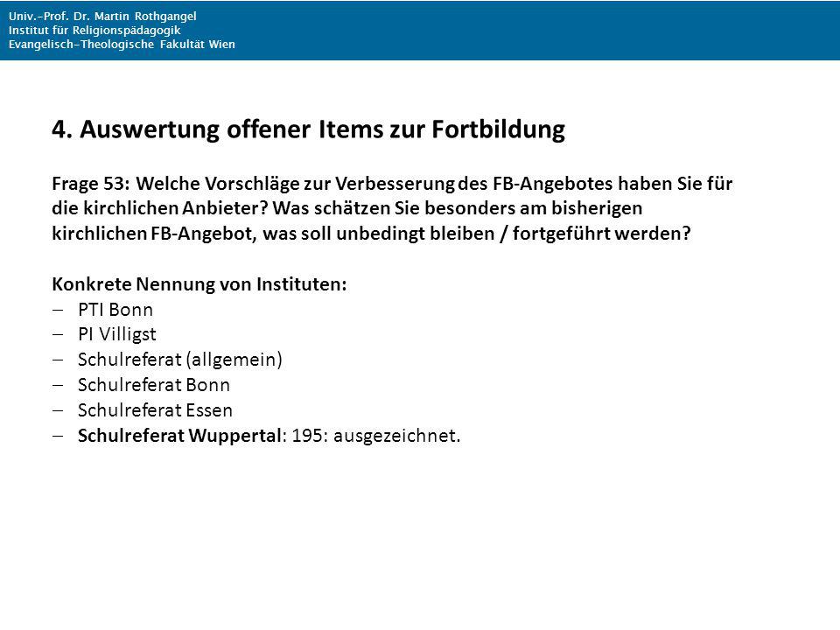The width and height of the screenshot is (840, 630).
Task: Click the heading '4. Auswertung offener Items zur Fortbildung'
Action: tap(308, 129)
